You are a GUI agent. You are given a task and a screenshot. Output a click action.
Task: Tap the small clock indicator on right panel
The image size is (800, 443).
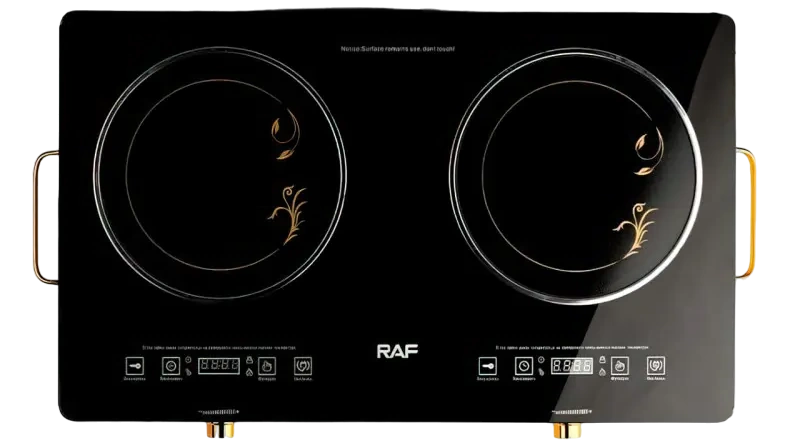541,360
